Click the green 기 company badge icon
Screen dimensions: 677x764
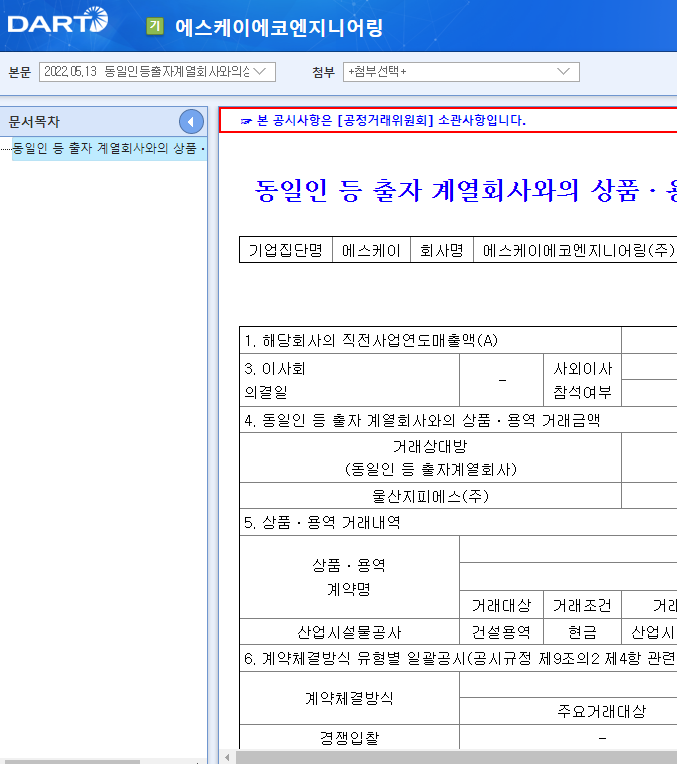pos(155,26)
